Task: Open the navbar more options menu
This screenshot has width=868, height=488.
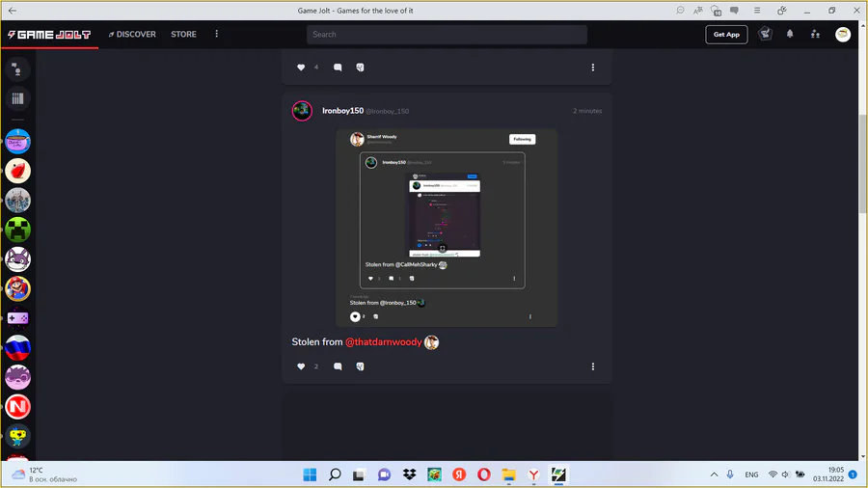Action: 216,34
